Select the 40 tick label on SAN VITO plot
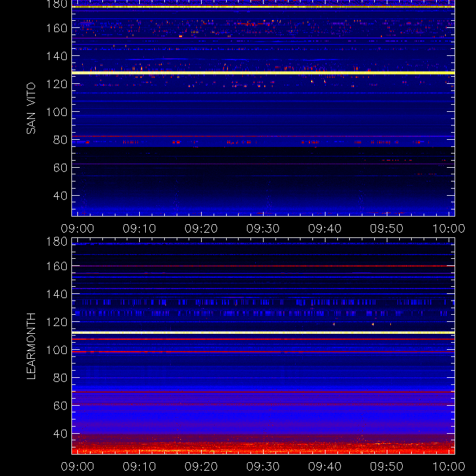 [60, 196]
